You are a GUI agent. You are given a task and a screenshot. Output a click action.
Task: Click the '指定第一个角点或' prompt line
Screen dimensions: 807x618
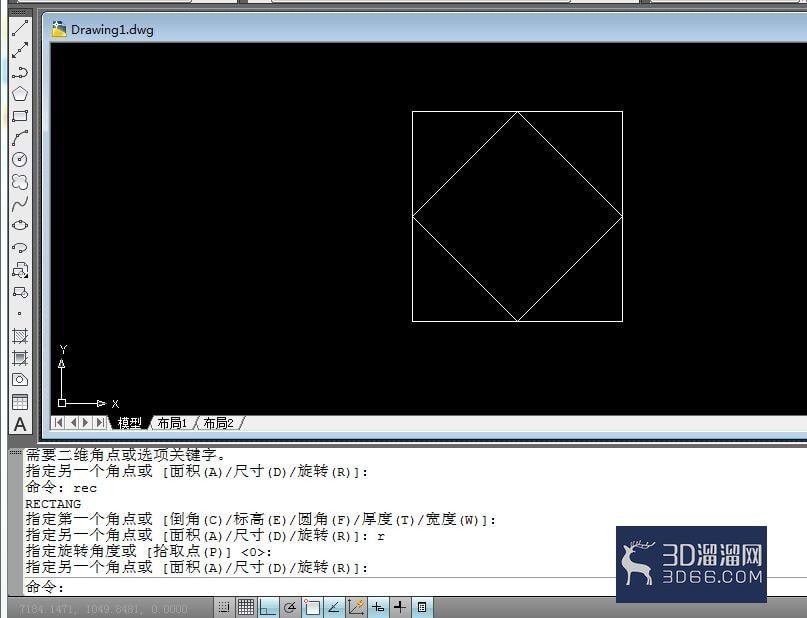pos(261,520)
